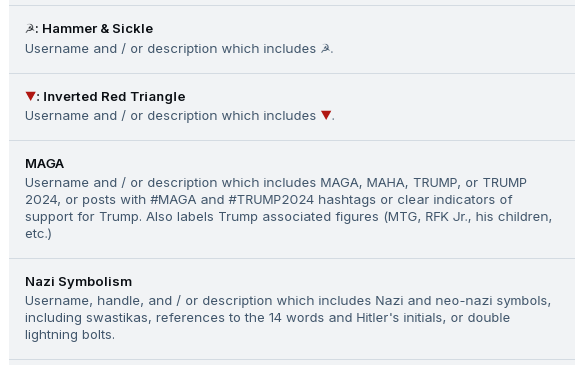Click the #MAGA hashtag text

pos(173,200)
